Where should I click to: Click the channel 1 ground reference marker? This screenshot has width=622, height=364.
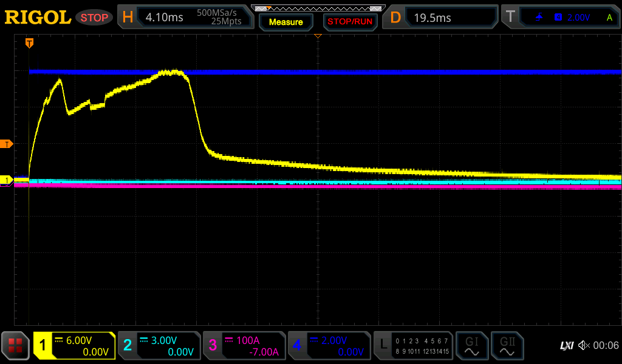7,180
